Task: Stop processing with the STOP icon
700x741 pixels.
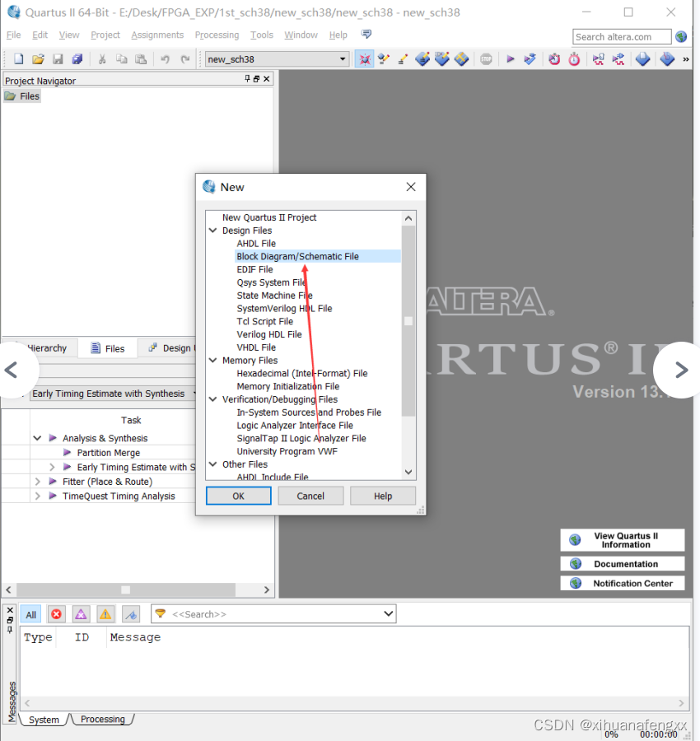Action: click(x=486, y=58)
